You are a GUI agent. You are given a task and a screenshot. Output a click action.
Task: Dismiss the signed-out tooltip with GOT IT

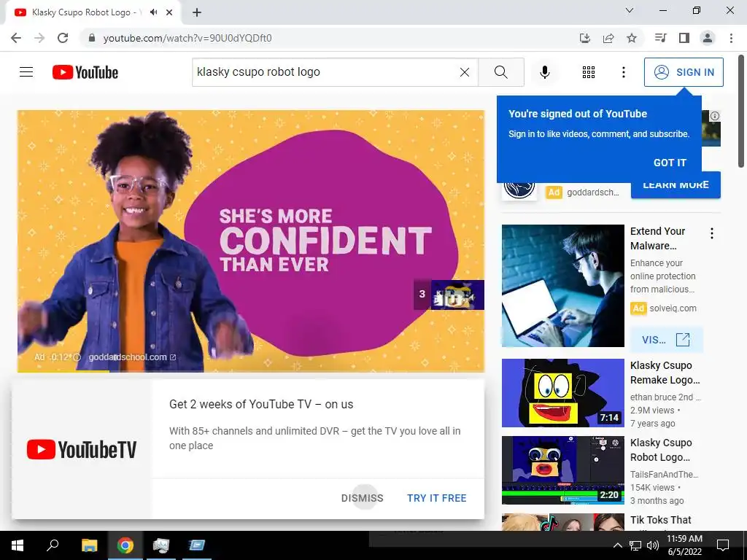point(670,163)
